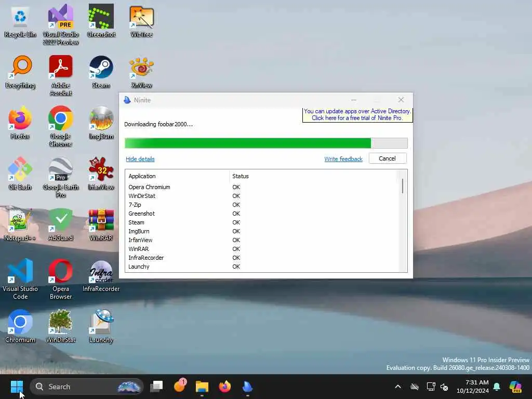
Task: Close the Ninite window
Action: click(401, 100)
